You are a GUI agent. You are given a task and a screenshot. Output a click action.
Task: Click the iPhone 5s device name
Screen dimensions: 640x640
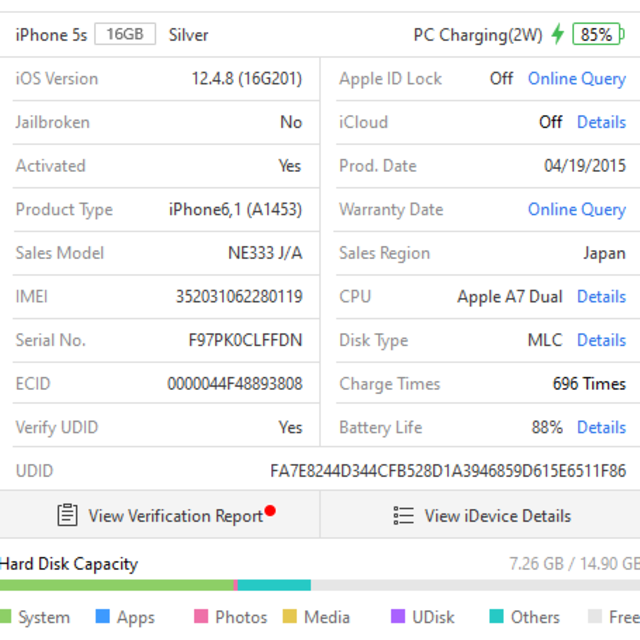coord(51,35)
